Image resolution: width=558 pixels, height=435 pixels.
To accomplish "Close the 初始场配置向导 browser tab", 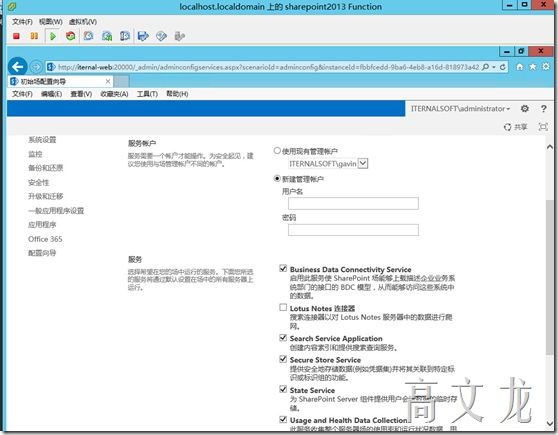I will (108, 82).
